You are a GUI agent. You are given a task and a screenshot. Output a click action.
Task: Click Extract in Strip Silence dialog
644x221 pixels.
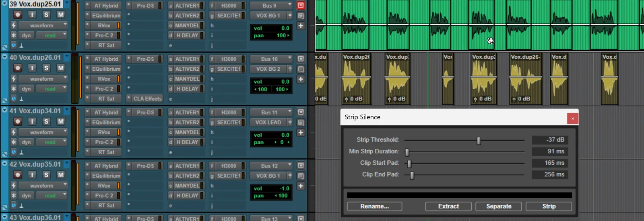(448, 207)
